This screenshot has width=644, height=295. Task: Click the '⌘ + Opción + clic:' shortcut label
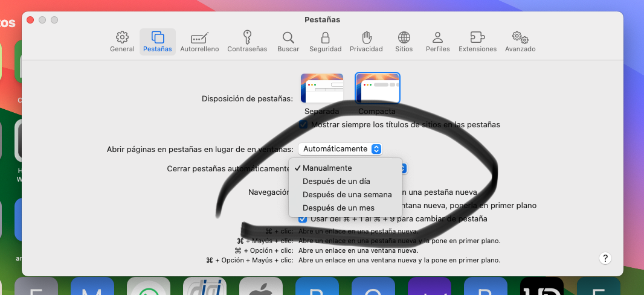point(264,250)
